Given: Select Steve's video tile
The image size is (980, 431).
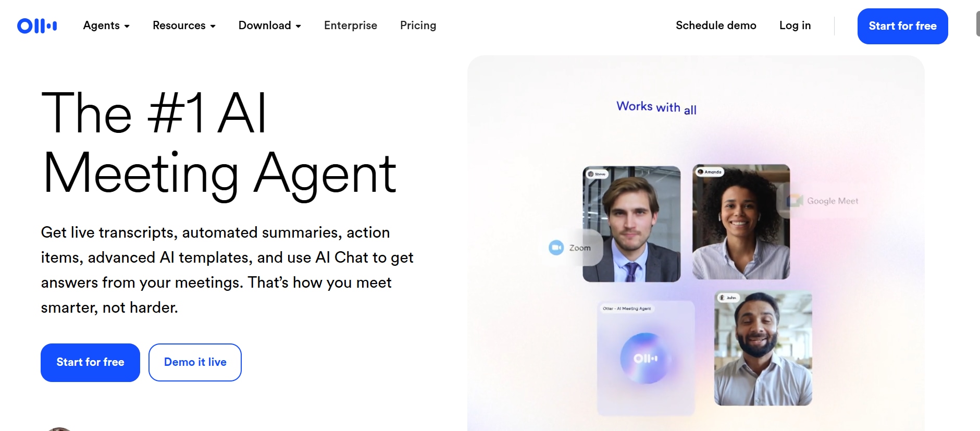Looking at the screenshot, I should pos(631,224).
